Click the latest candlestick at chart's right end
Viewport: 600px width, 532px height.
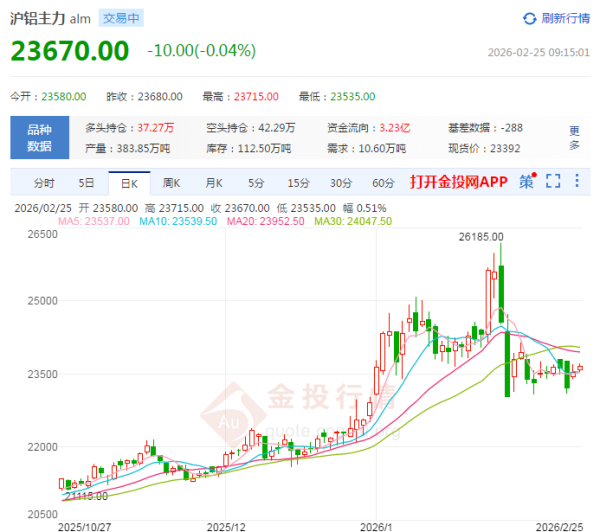click(x=580, y=368)
